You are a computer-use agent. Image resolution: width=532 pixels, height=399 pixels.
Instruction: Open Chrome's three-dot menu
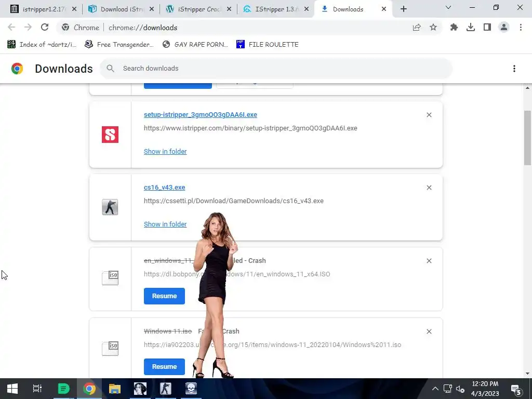point(521,27)
